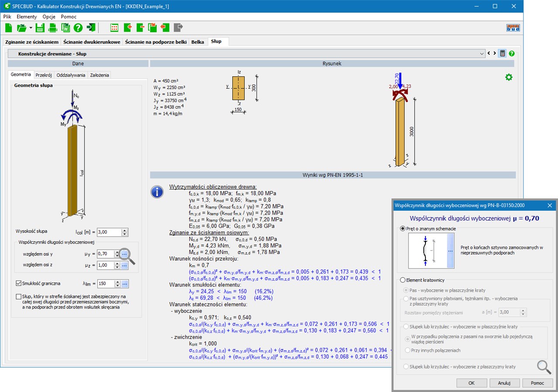Click the new file icon in toolbar
Image resolution: width=558 pixels, height=392 pixels.
(x=9, y=28)
